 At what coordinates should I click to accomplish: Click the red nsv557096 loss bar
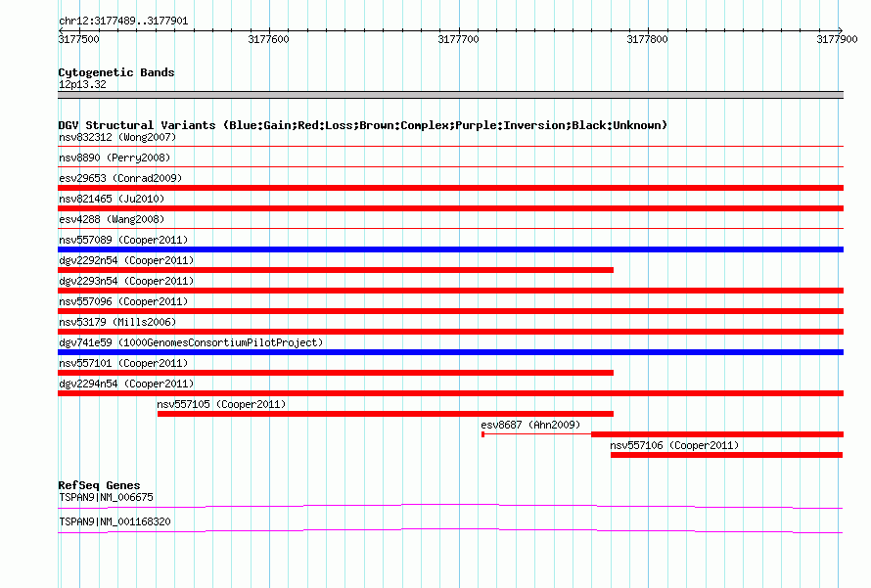coord(450,311)
